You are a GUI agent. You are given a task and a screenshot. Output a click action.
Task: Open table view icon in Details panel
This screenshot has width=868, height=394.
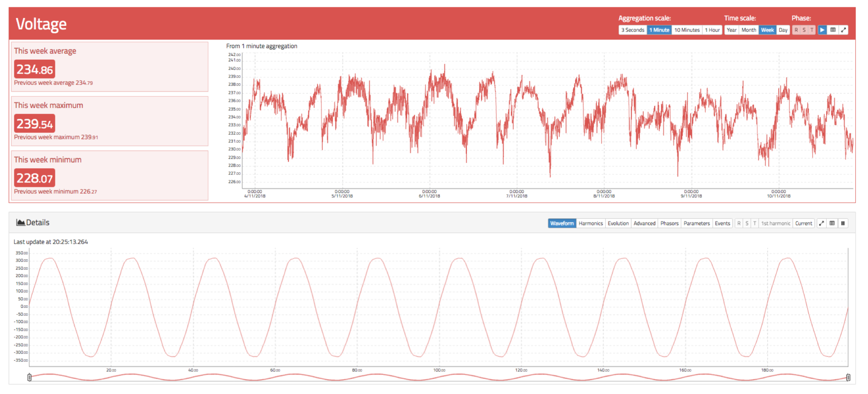pyautogui.click(x=832, y=223)
